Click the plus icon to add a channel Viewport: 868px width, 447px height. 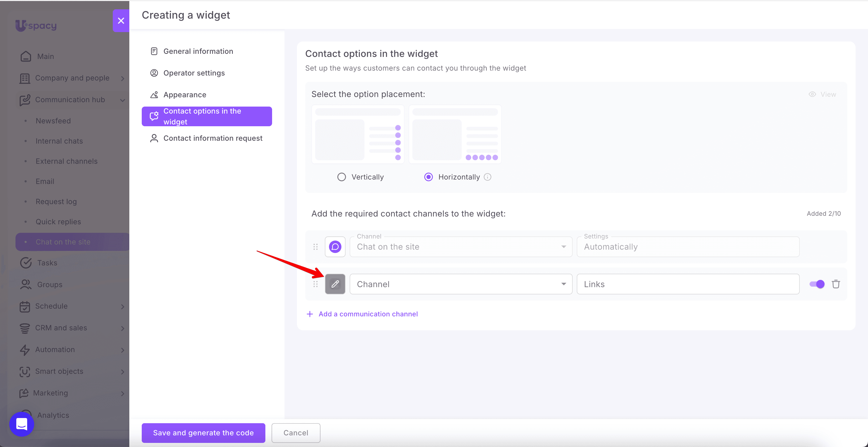(x=310, y=314)
